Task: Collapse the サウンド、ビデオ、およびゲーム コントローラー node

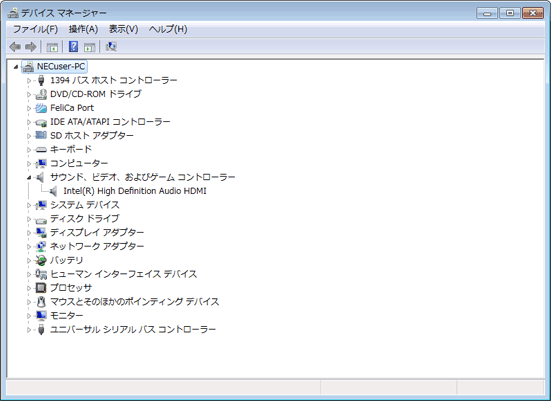Action: point(29,178)
